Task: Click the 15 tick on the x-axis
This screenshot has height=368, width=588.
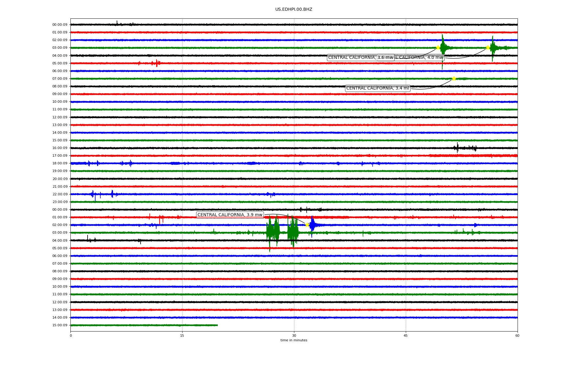Action: tap(182, 335)
